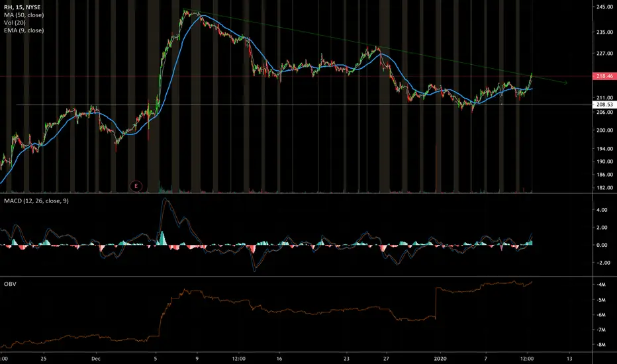The width and height of the screenshot is (617, 364).
Task: Click the earnings 'E' marker icon
Action: (136, 186)
